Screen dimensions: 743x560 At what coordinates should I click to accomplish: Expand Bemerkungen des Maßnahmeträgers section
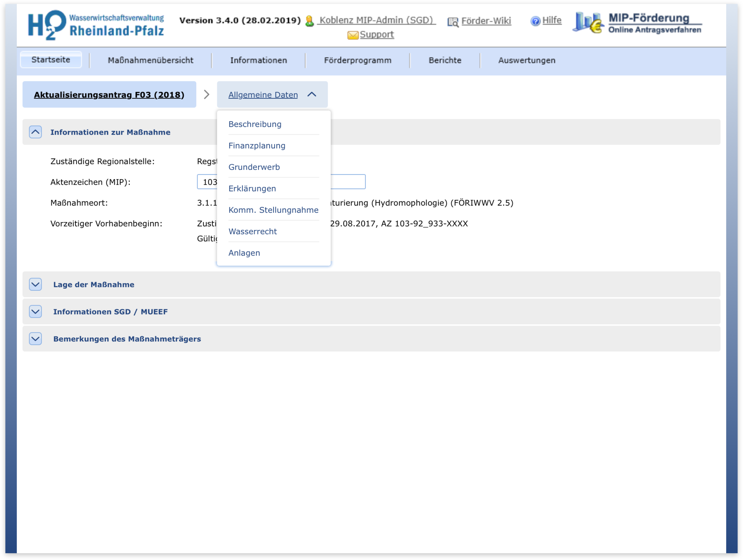click(x=35, y=339)
